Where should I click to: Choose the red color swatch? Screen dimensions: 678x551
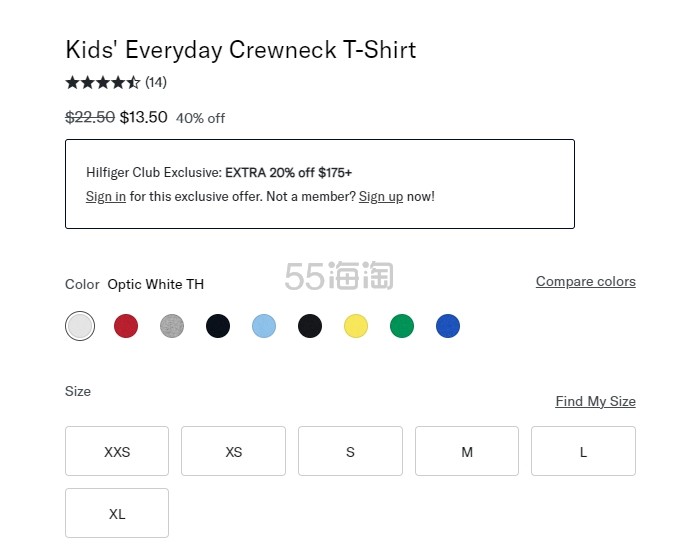126,326
